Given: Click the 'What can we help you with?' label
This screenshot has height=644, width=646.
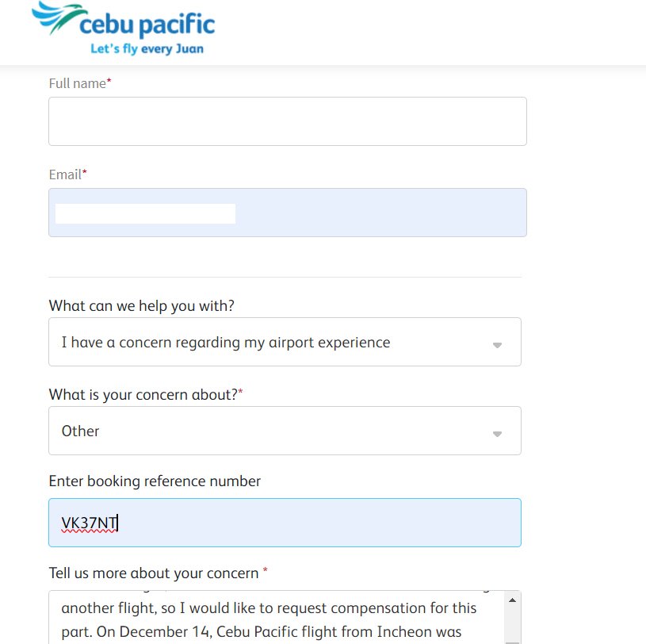Looking at the screenshot, I should tap(141, 306).
